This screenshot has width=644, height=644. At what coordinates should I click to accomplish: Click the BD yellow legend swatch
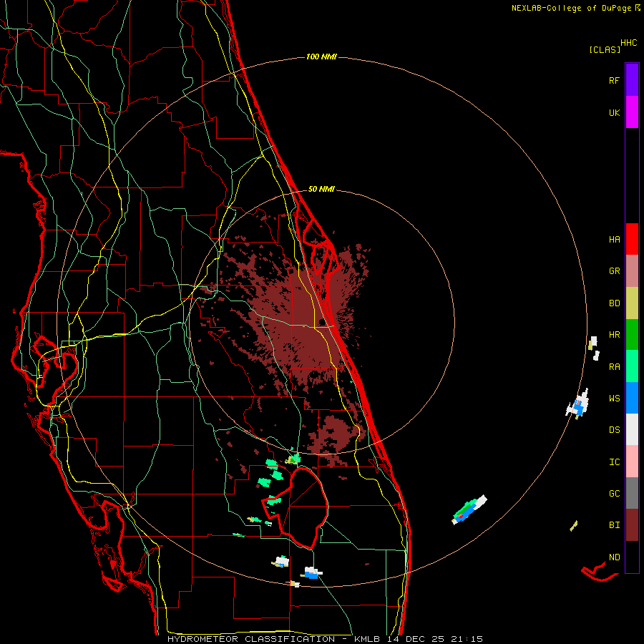[x=632, y=303]
